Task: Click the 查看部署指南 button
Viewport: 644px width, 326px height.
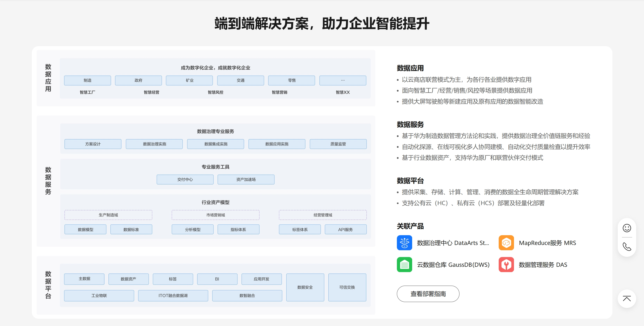Action: [x=428, y=294]
